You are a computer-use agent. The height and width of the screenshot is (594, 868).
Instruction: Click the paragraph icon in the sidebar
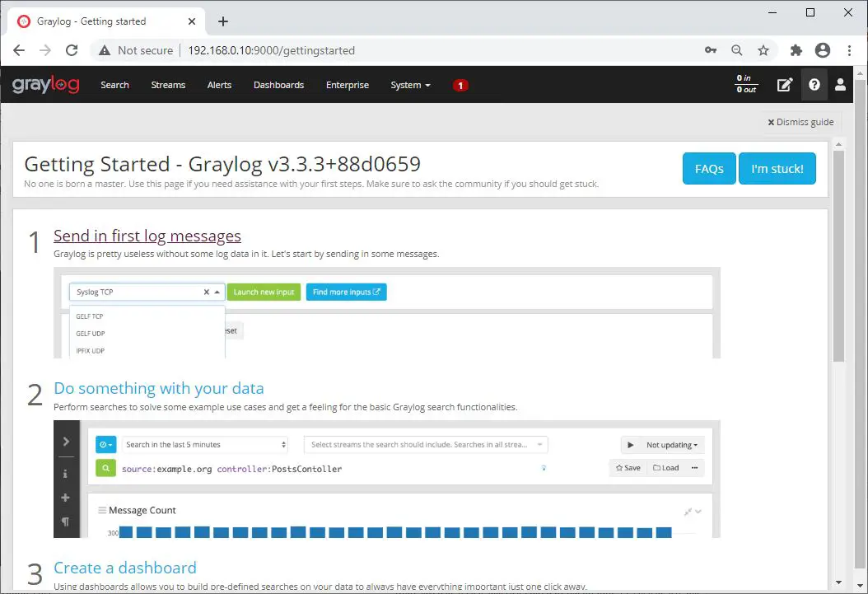tap(65, 522)
